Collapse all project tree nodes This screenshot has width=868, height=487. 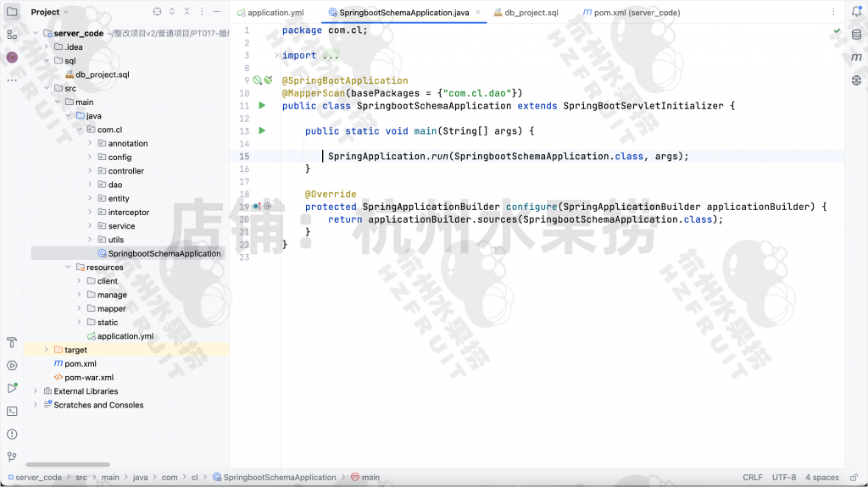click(187, 12)
